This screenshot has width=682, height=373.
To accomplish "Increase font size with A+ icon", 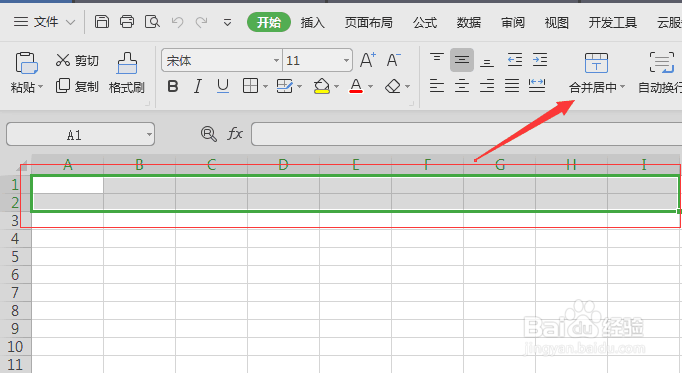I will (368, 60).
